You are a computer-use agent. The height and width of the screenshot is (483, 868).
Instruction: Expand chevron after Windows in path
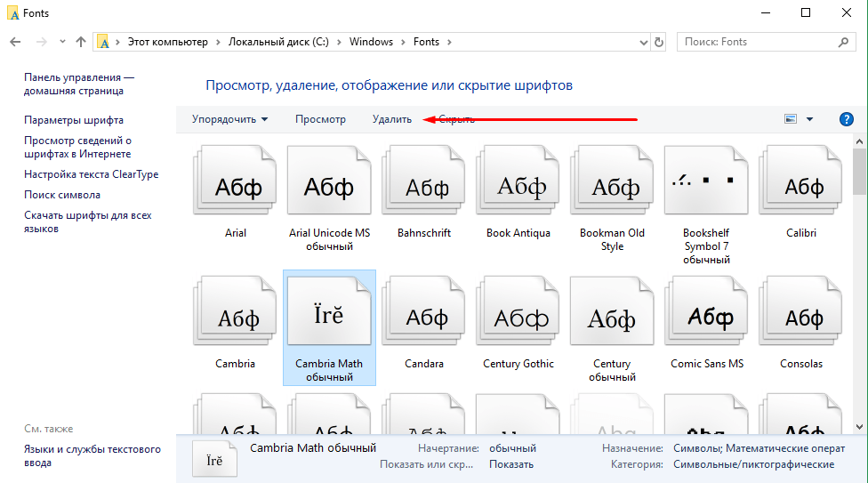pos(403,42)
